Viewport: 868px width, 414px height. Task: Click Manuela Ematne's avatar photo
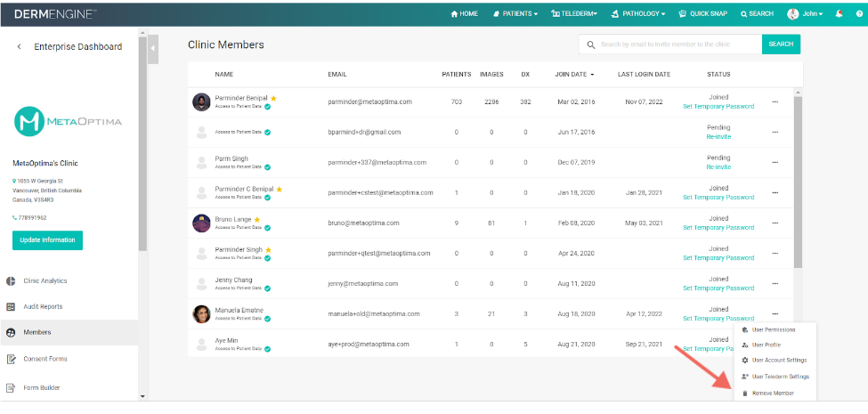tap(201, 313)
